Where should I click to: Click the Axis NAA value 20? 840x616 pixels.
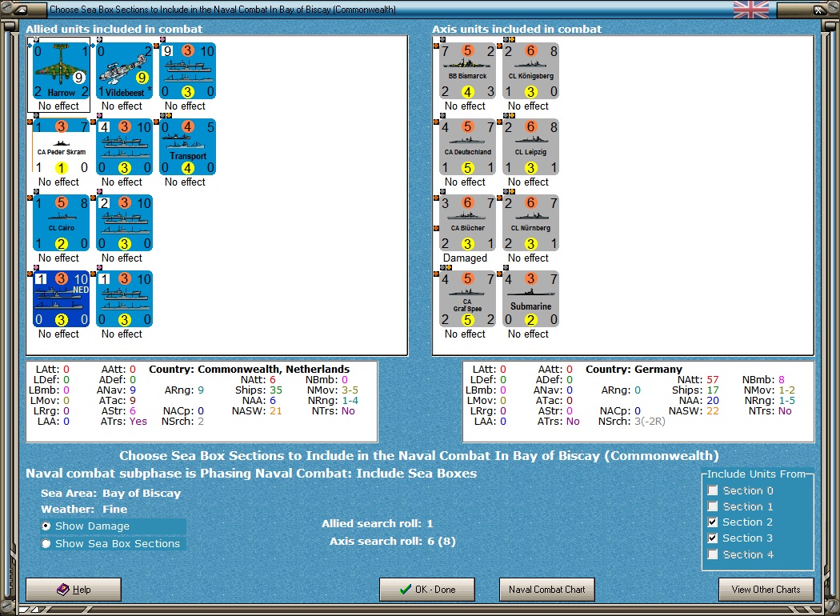tap(713, 400)
